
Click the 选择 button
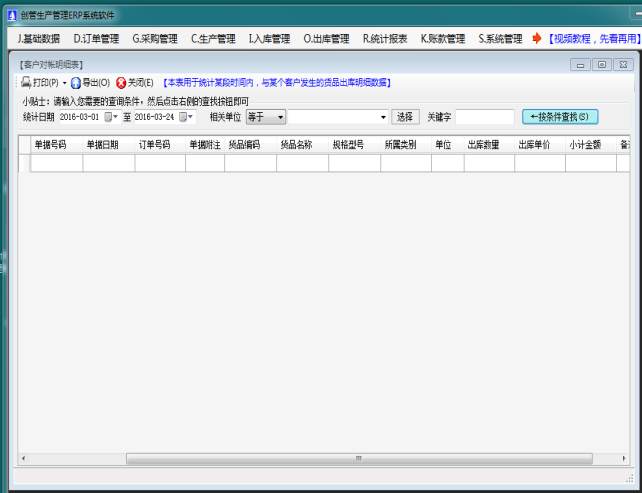pos(405,117)
